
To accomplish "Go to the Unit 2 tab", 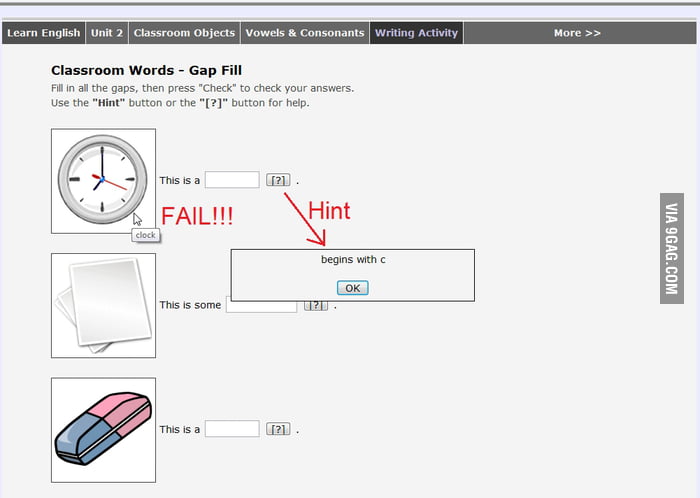I will coord(107,33).
